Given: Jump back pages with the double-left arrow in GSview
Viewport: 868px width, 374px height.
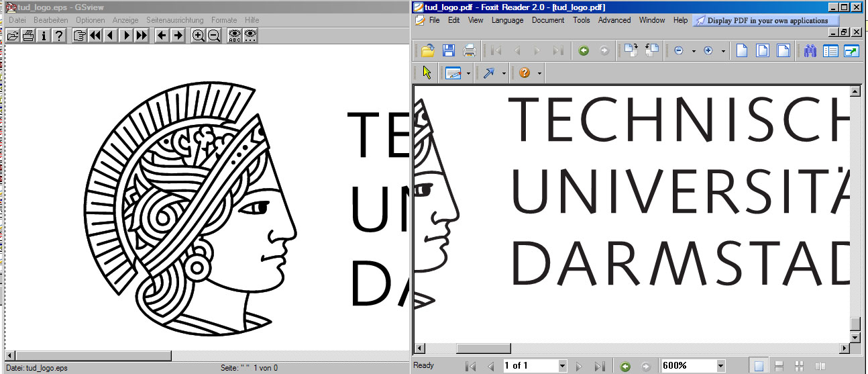Looking at the screenshot, I should click(x=95, y=36).
